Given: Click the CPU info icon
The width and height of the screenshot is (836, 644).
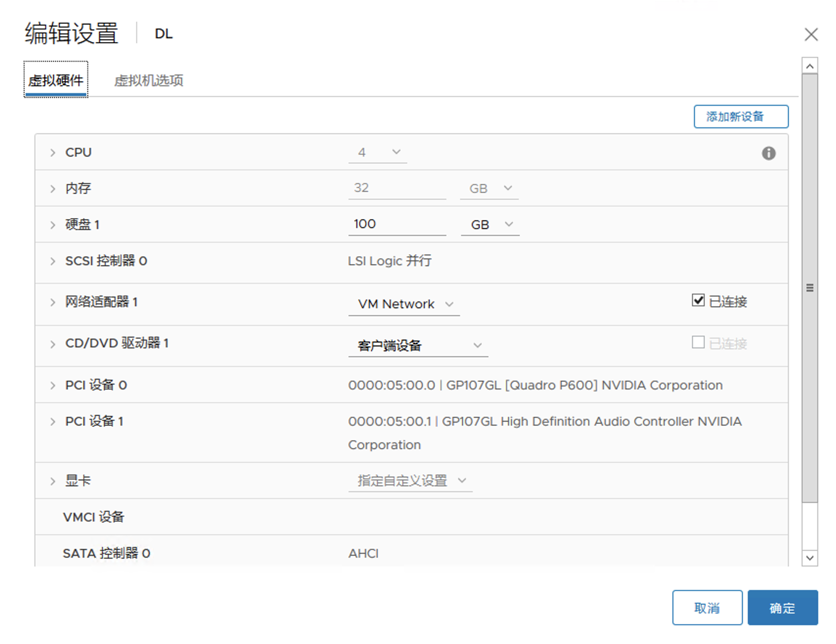Looking at the screenshot, I should [768, 153].
